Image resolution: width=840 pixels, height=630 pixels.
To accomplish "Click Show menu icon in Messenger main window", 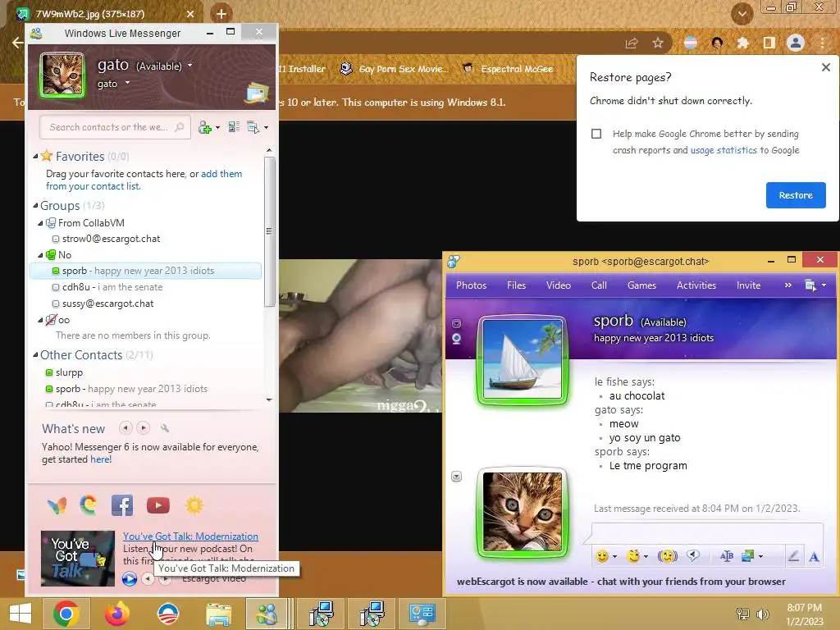I will [x=253, y=127].
